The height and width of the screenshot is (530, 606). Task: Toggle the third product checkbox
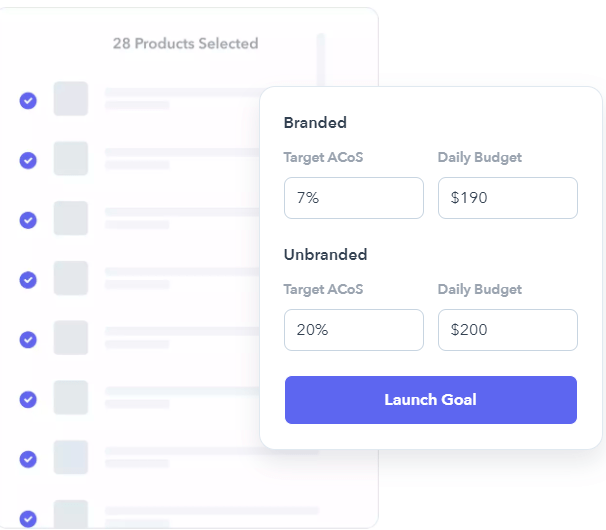28,220
